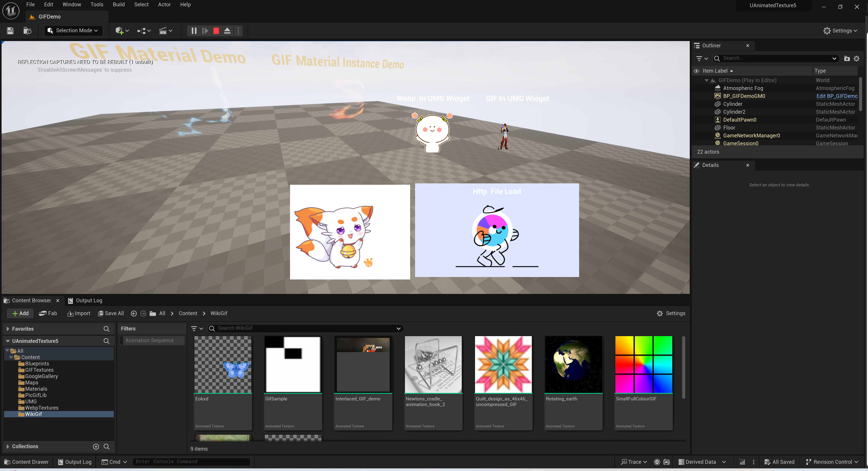Viewport: 868px width, 471px height.
Task: Open the Edit BP_GIFDemo link
Action: tap(837, 96)
